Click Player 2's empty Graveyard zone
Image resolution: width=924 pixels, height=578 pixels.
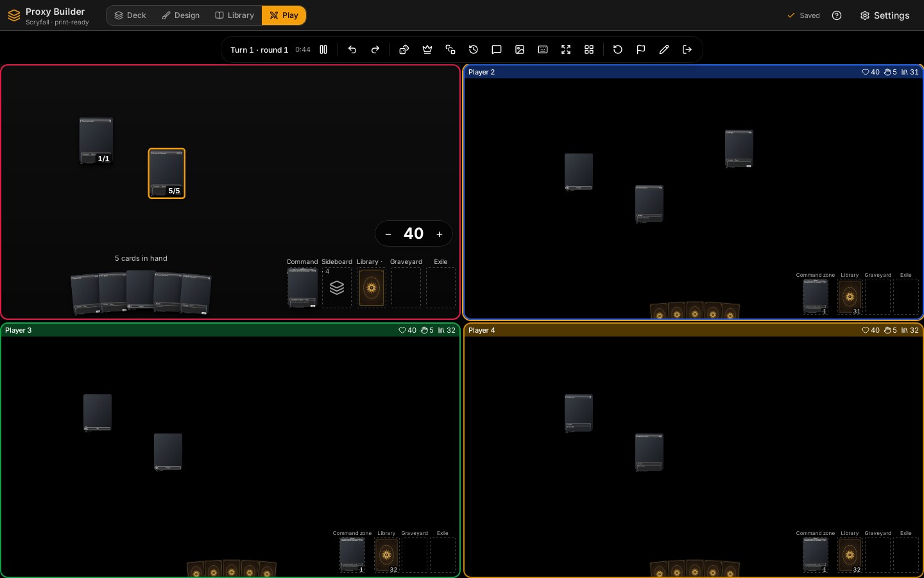pyautogui.click(x=878, y=297)
